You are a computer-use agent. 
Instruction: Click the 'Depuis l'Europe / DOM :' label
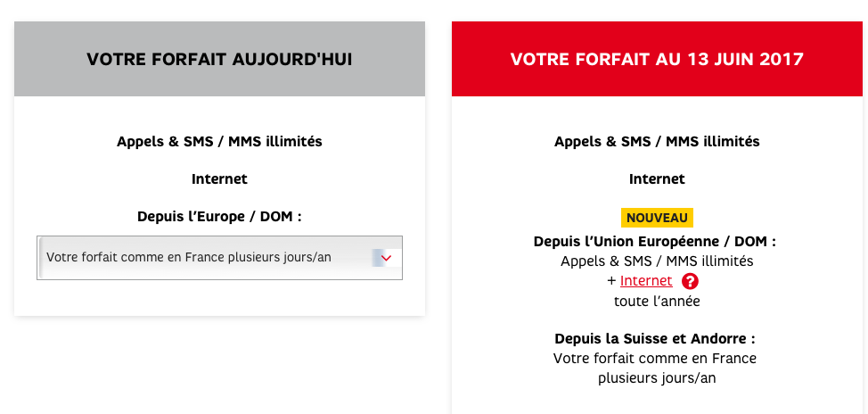point(219,216)
